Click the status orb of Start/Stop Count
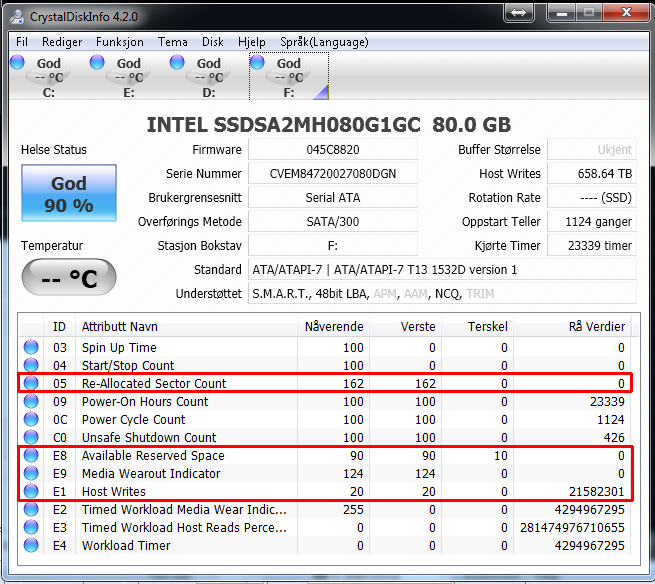655x584 pixels. pyautogui.click(x=31, y=365)
